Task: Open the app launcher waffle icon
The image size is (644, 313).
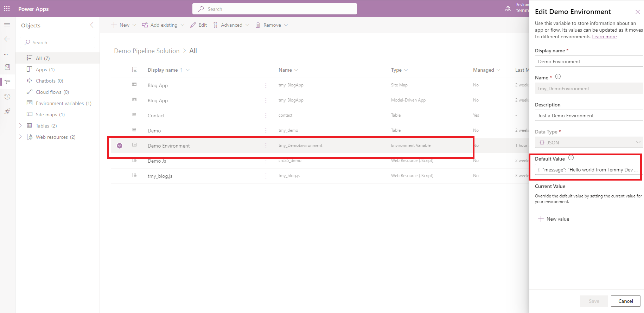Action: (x=7, y=9)
